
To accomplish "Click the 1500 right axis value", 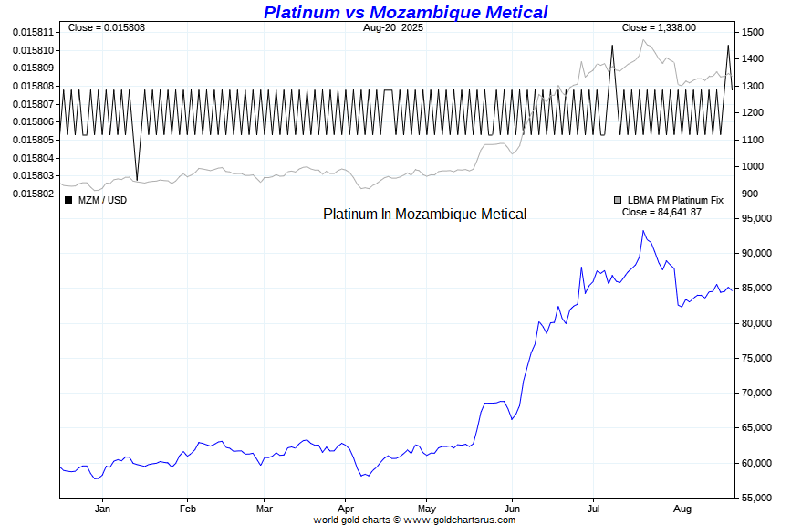I will pos(753,32).
